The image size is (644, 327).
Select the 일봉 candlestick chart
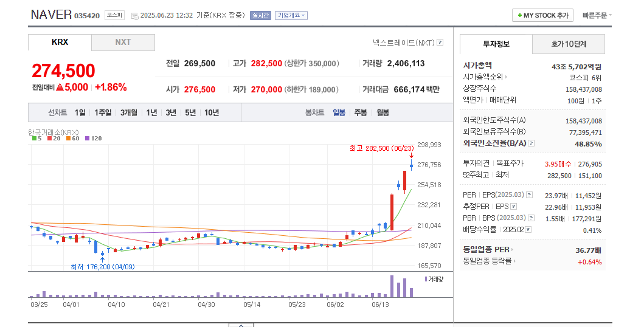[339, 112]
